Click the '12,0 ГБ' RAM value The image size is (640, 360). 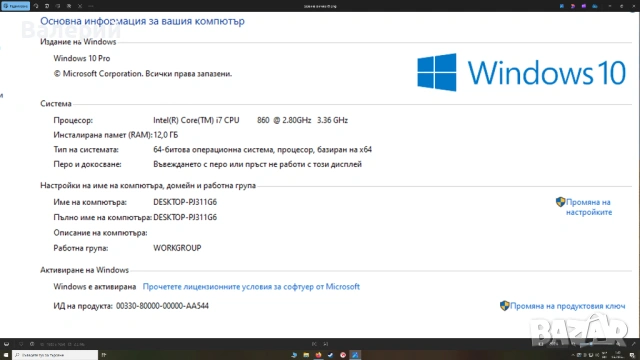coord(166,135)
